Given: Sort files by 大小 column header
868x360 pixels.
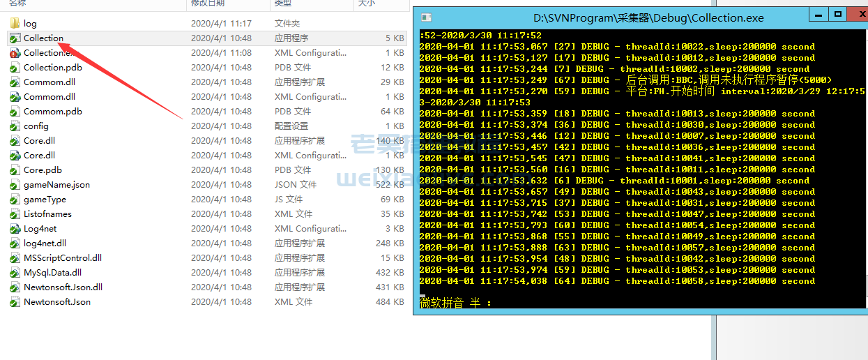Looking at the screenshot, I should [x=366, y=3].
